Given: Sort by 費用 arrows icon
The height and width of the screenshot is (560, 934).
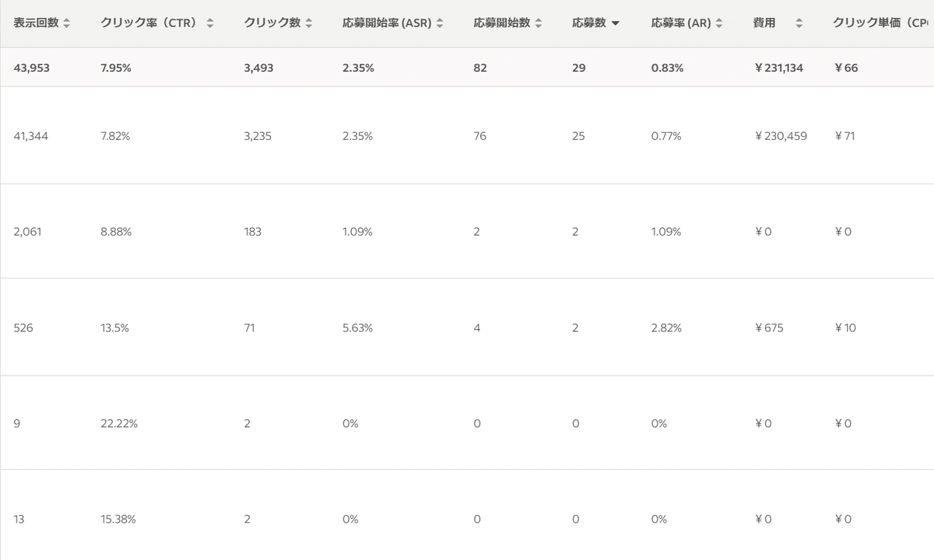Looking at the screenshot, I should (x=799, y=23).
